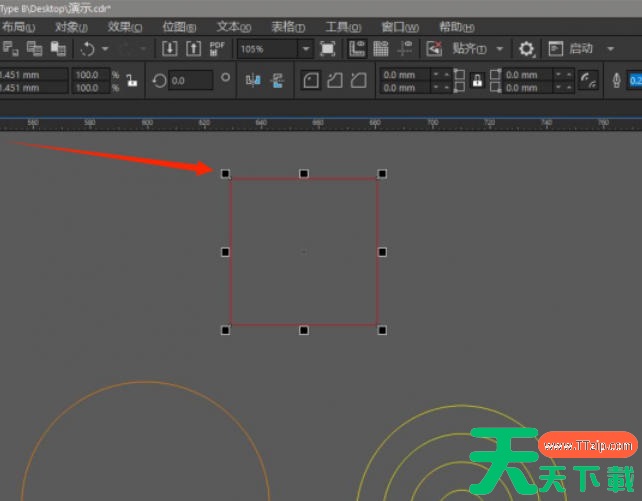Expand the 贴齐 snap-to dropdown
The width and height of the screenshot is (642, 501).
point(499,48)
